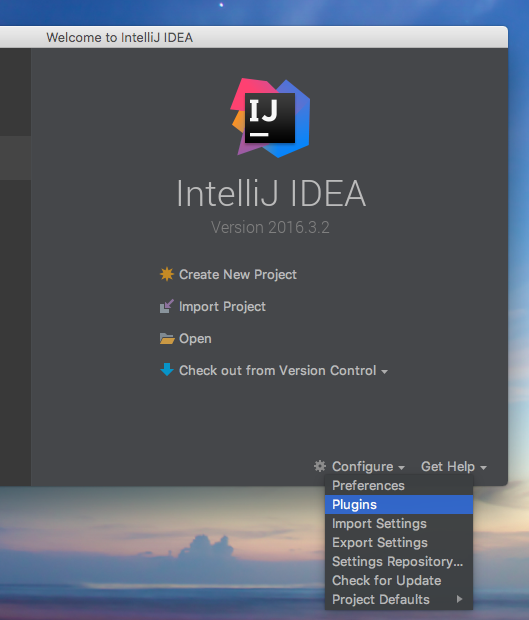Open an existing project via Open
Screen dimensions: 529x620
pos(195,338)
